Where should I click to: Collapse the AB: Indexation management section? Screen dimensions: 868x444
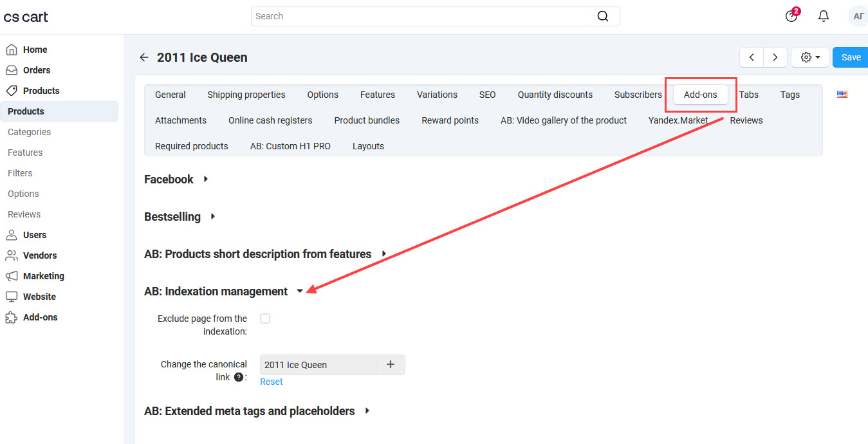[300, 290]
